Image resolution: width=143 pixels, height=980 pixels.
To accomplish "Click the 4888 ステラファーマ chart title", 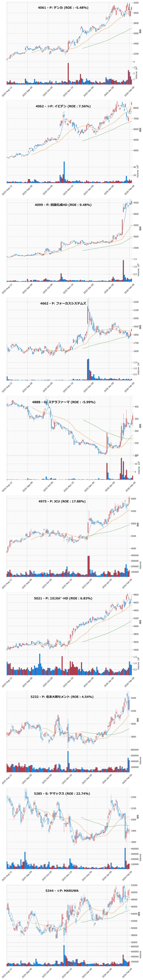I will click(63, 402).
